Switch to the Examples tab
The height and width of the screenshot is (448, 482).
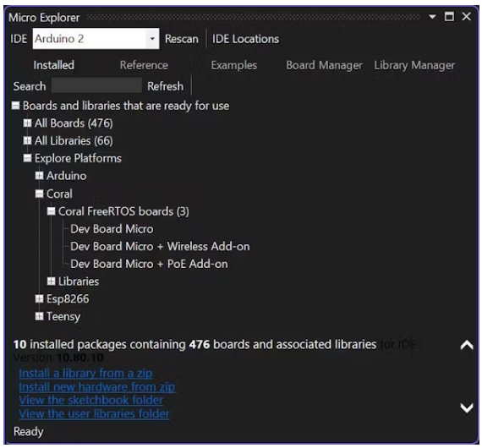[234, 65]
